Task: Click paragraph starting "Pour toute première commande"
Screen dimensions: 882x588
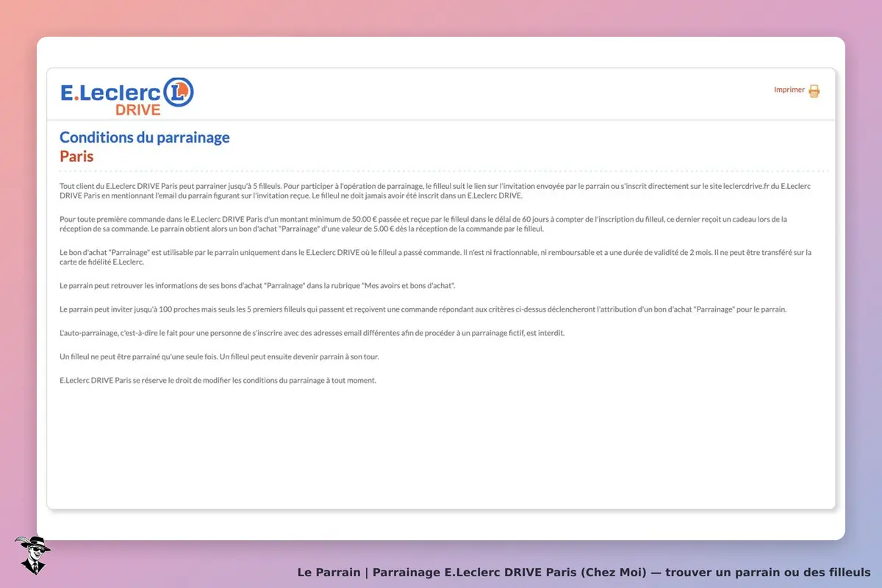Action: click(x=423, y=224)
